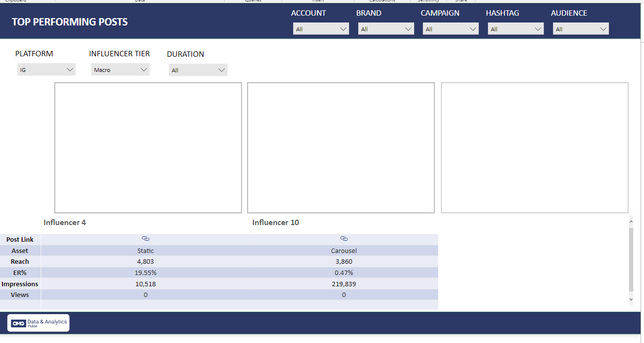Open Influencer 4 post link icon
This screenshot has height=343, width=644.
click(x=145, y=239)
